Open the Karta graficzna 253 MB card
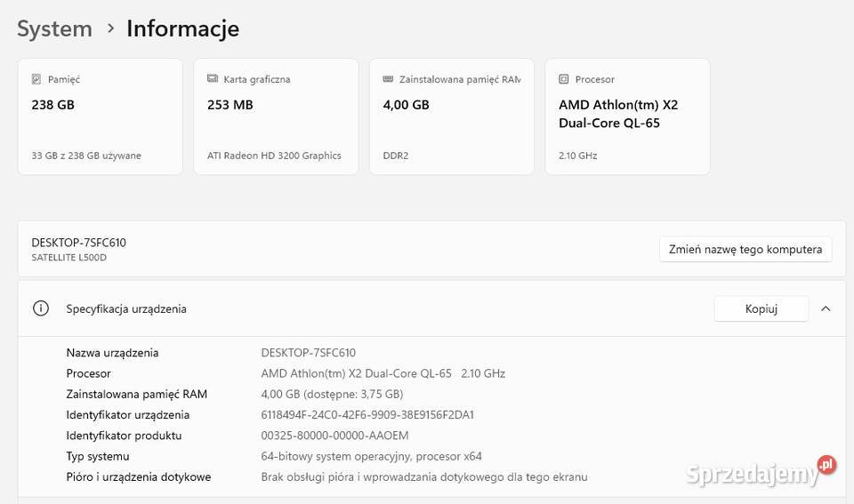This screenshot has height=504, width=854. click(276, 116)
